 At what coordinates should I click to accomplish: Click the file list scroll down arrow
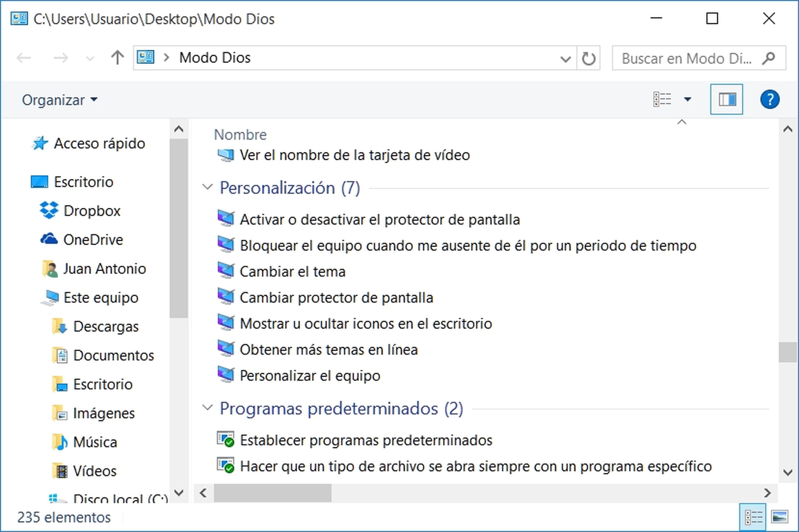coord(788,472)
